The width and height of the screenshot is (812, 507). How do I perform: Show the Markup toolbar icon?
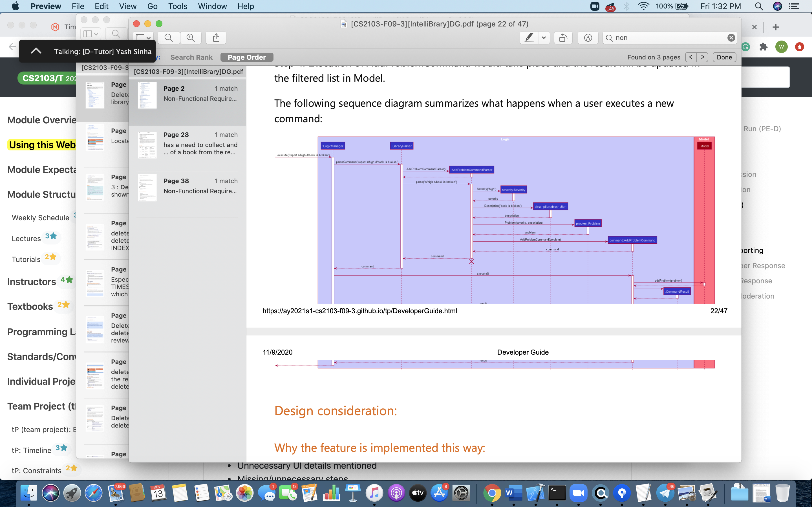(588, 37)
